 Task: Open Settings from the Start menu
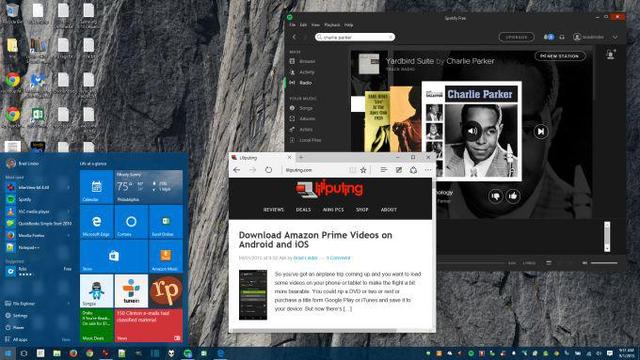16,316
